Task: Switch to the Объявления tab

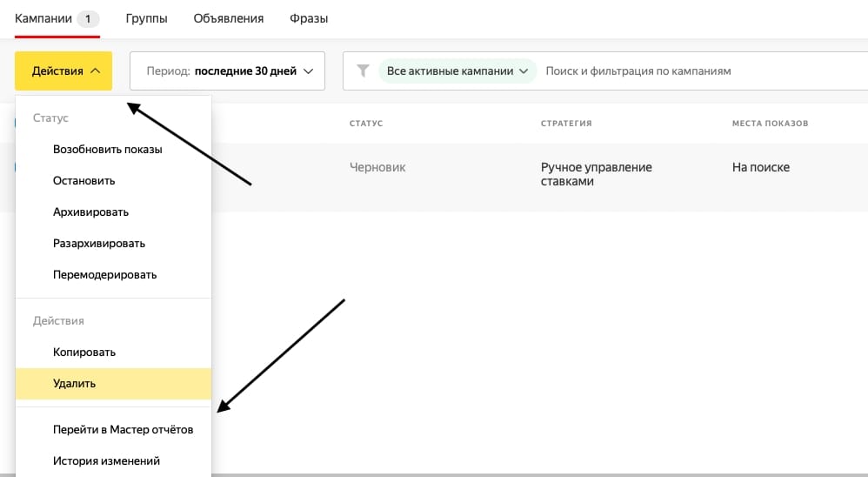Action: click(x=229, y=18)
